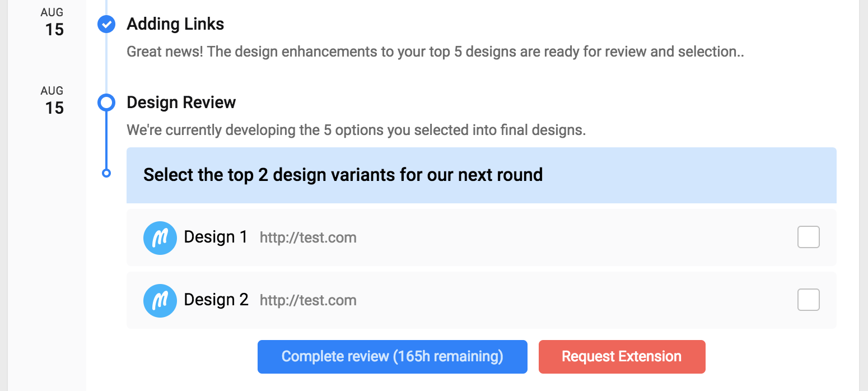Select the Design Review step title
This screenshot has height=391, width=868.
pos(181,103)
